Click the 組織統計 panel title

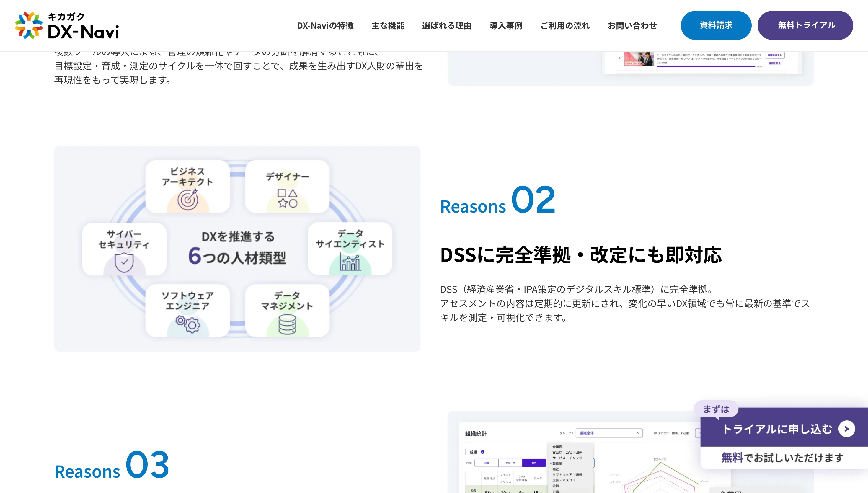point(476,434)
